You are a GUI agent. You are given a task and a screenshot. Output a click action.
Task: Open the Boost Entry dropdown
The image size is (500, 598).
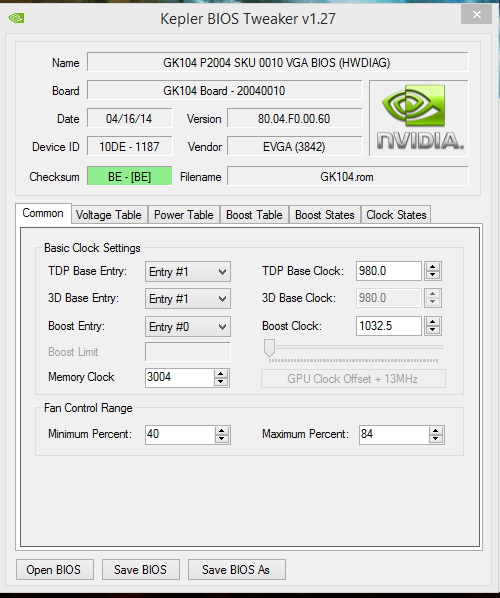pyautogui.click(x=188, y=326)
